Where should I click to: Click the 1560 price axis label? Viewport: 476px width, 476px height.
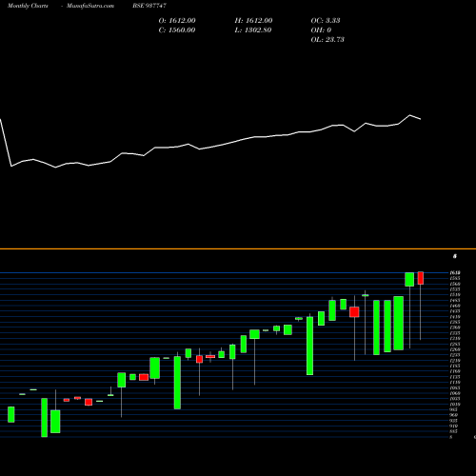click(x=455, y=284)
